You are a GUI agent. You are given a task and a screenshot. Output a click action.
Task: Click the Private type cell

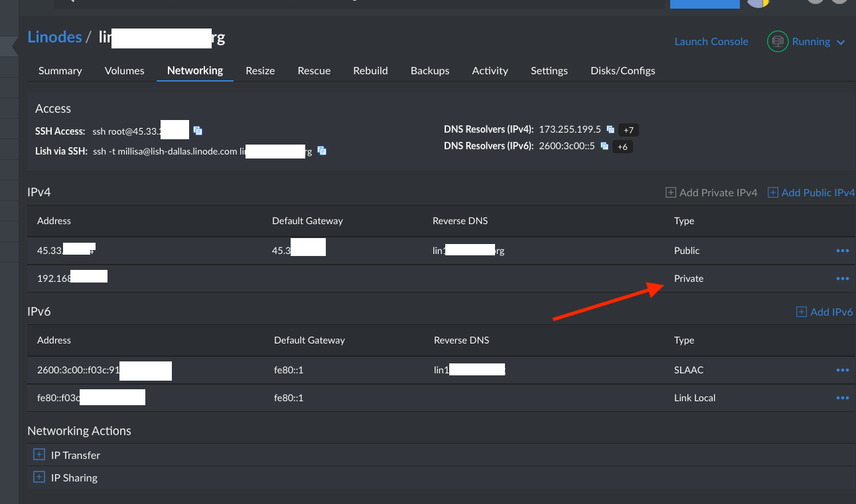pyautogui.click(x=689, y=279)
